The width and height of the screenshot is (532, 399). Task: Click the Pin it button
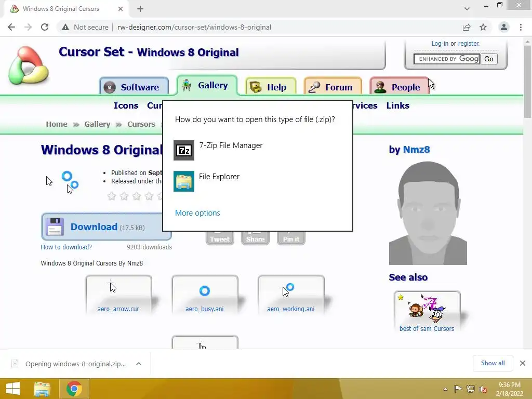point(291,238)
